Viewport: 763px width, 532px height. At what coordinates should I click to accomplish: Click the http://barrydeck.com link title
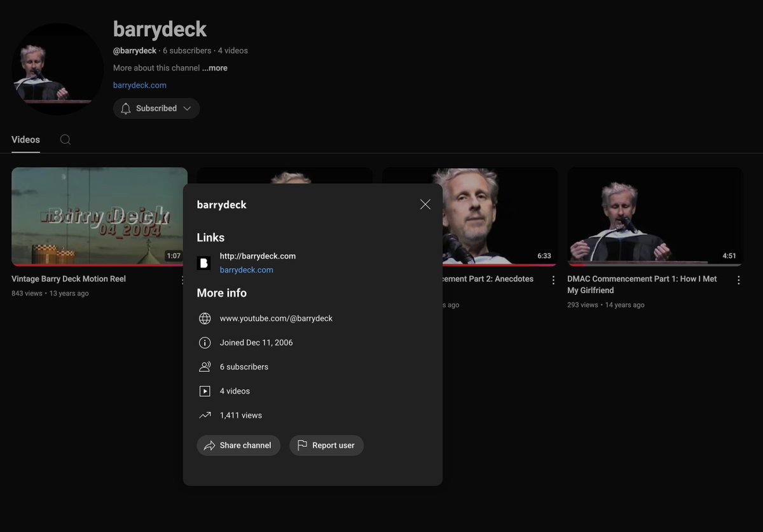258,256
